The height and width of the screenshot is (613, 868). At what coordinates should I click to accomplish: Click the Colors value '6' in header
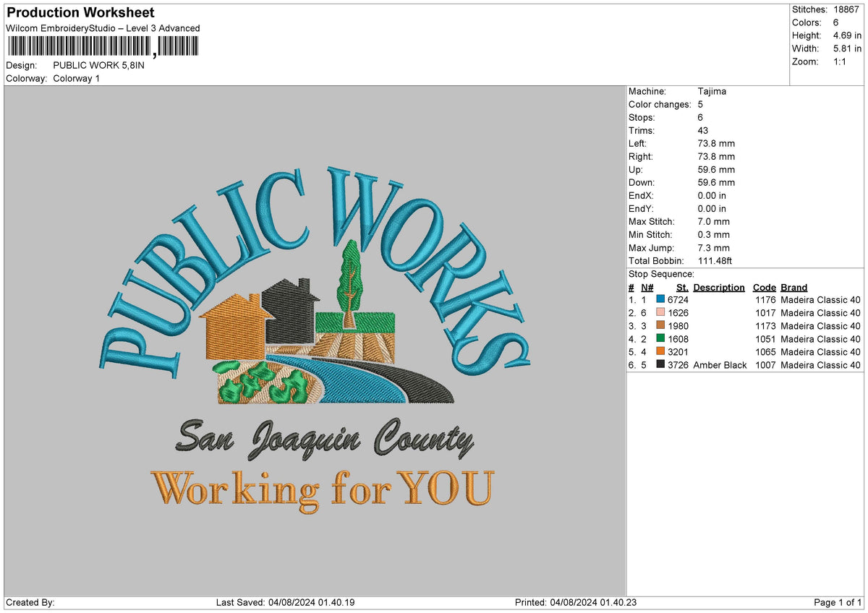coord(836,22)
